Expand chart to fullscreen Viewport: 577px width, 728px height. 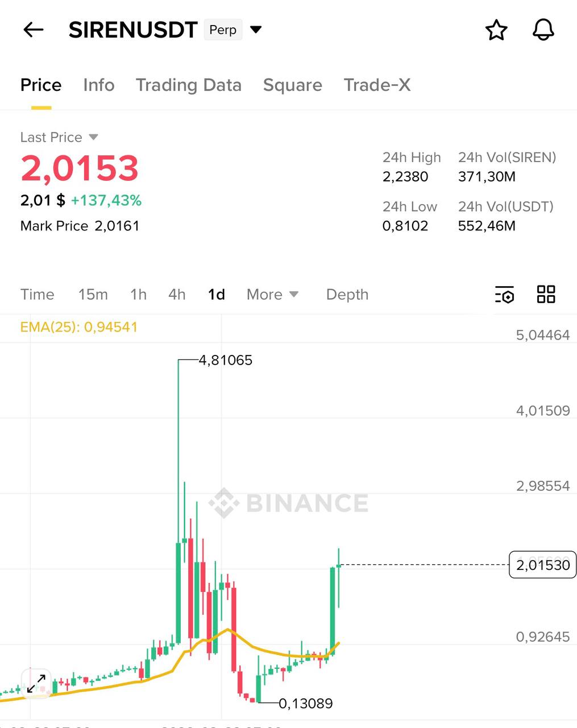point(36,682)
